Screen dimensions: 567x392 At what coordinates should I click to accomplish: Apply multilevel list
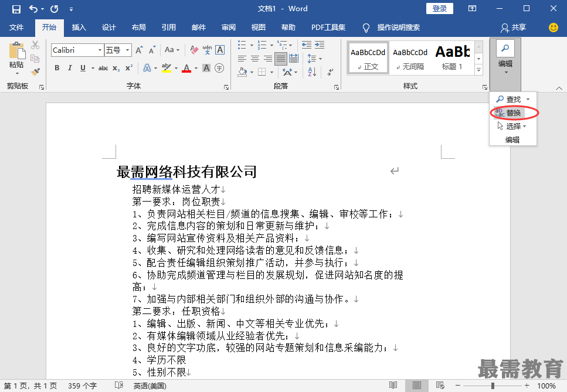tap(281, 45)
